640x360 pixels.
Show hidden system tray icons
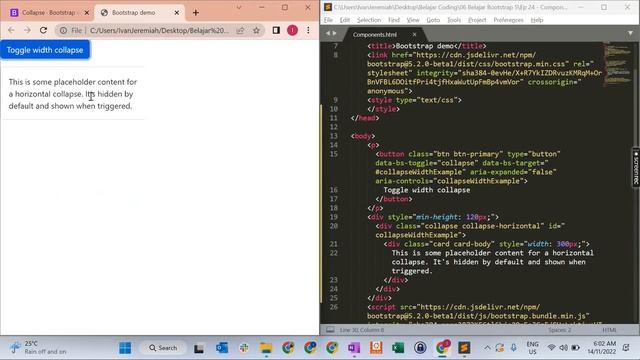pos(487,348)
